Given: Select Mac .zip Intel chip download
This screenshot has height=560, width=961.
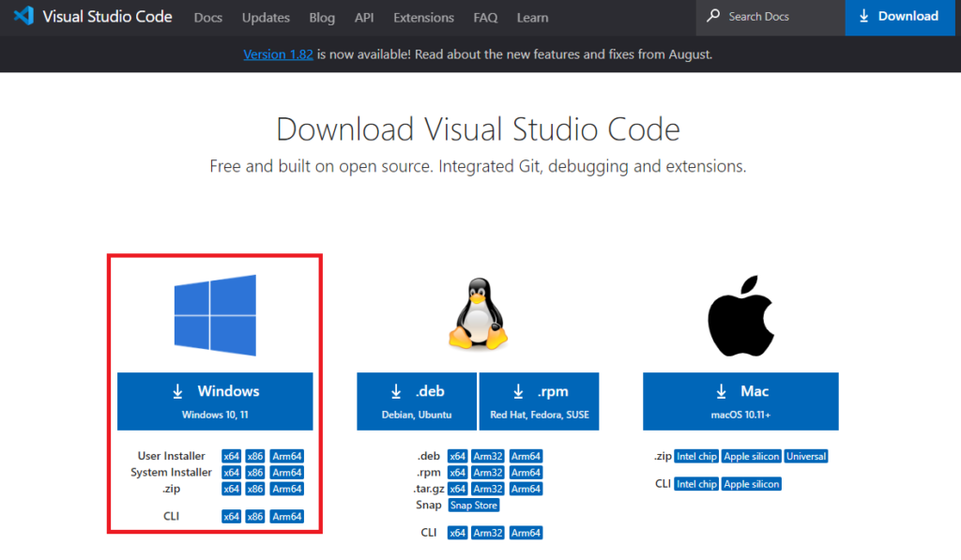Looking at the screenshot, I should point(696,457).
